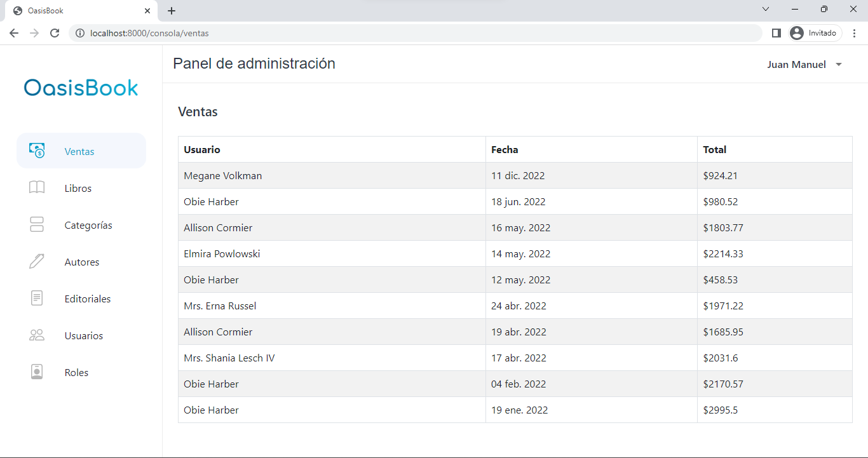This screenshot has height=458, width=868.
Task: Click the Editoriales document icon
Action: [x=37, y=298]
